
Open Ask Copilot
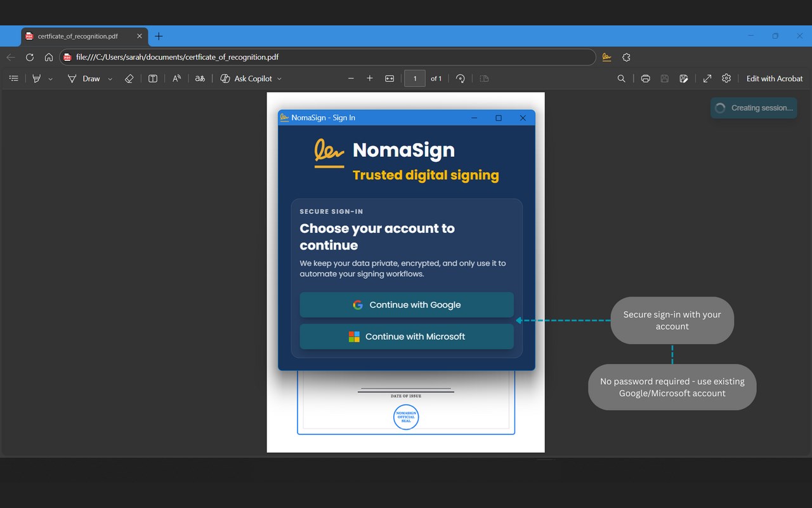pos(246,79)
